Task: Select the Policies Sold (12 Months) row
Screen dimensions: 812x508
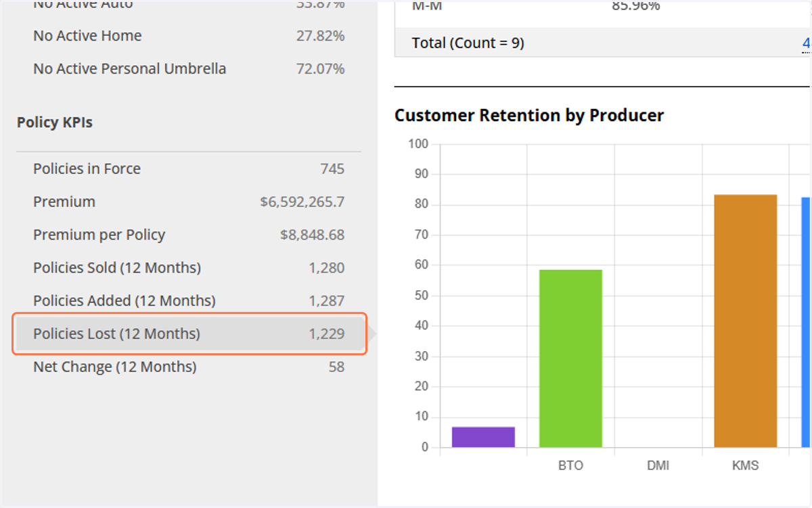Action: coord(189,268)
